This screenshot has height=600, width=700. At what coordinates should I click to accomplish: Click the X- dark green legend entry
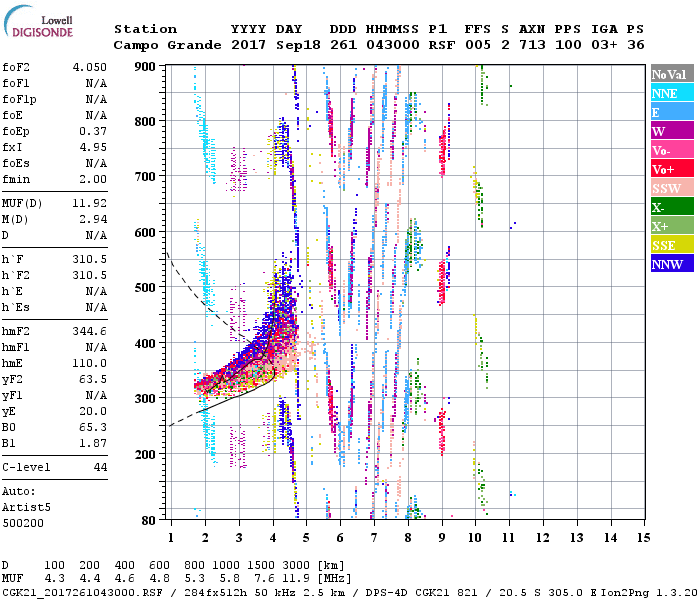671,207
